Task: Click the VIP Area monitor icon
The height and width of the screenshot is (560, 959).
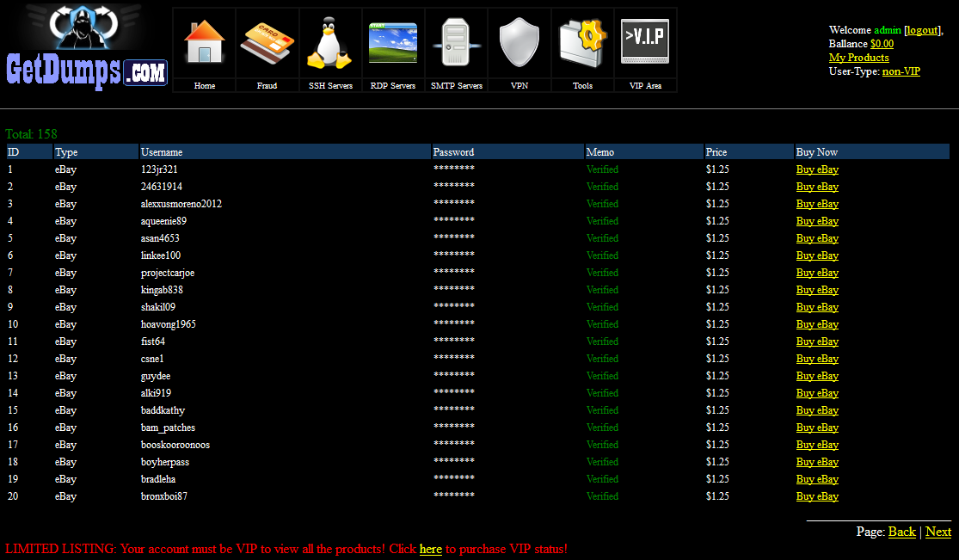Action: (x=644, y=41)
